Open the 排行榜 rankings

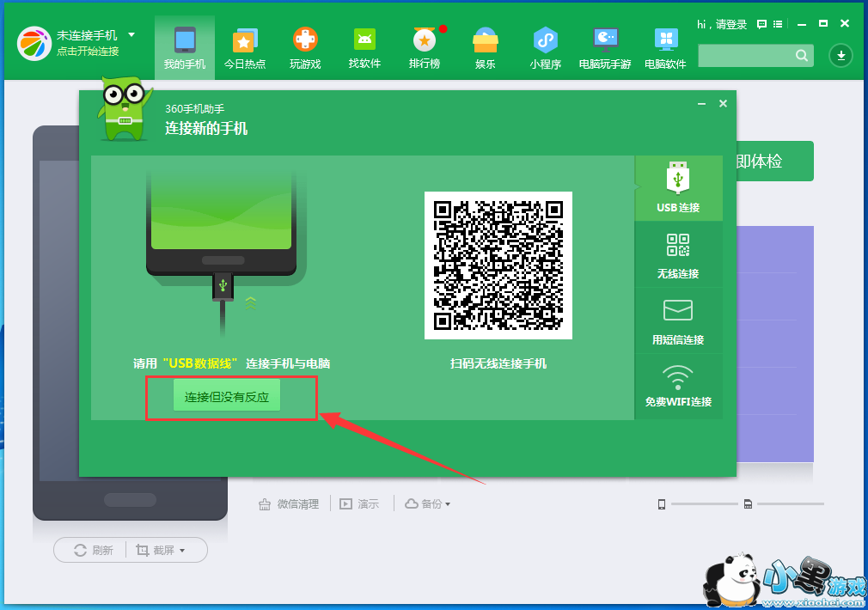point(425,48)
